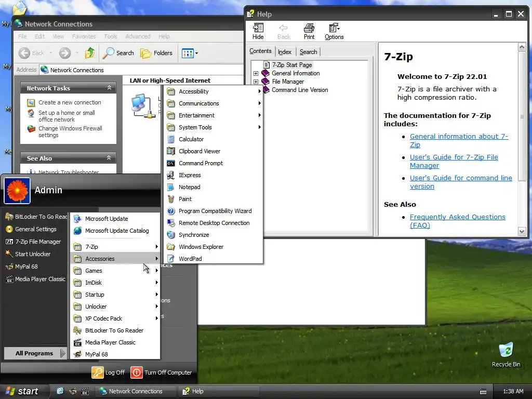Launch IExpress from the Accessories menu

[213, 175]
